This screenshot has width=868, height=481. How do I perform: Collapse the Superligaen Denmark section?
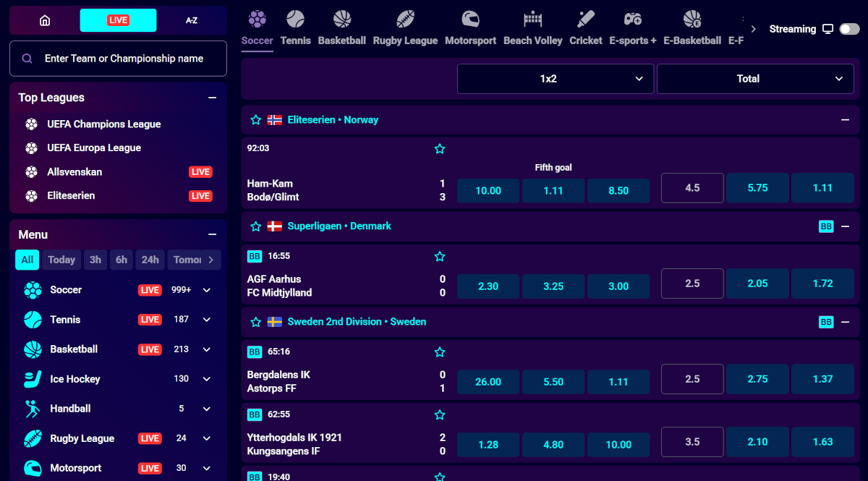click(x=845, y=226)
